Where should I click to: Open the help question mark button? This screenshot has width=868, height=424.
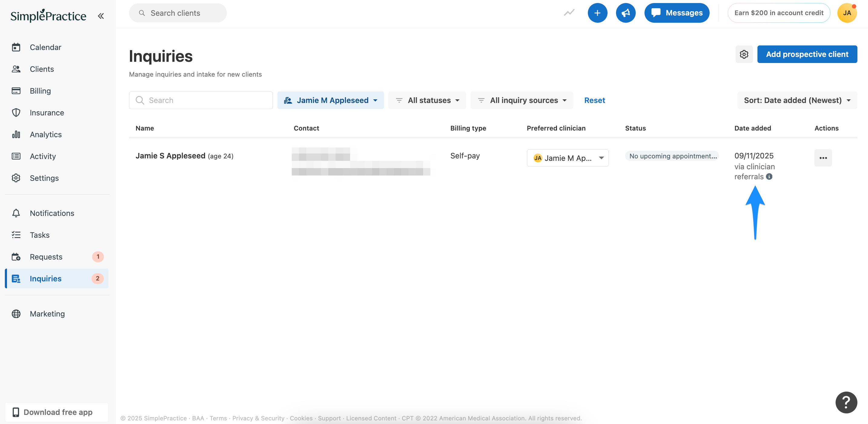click(846, 402)
